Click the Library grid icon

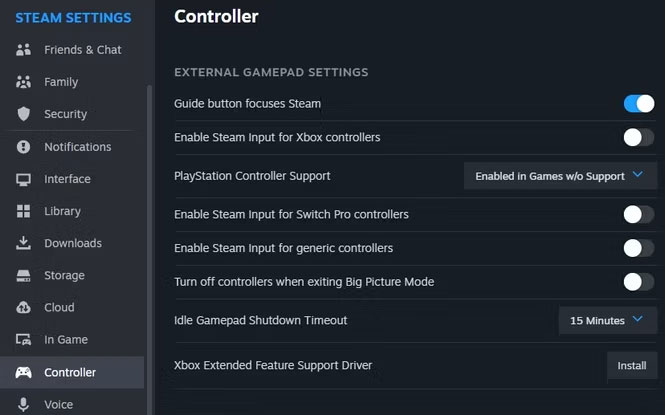[23, 211]
